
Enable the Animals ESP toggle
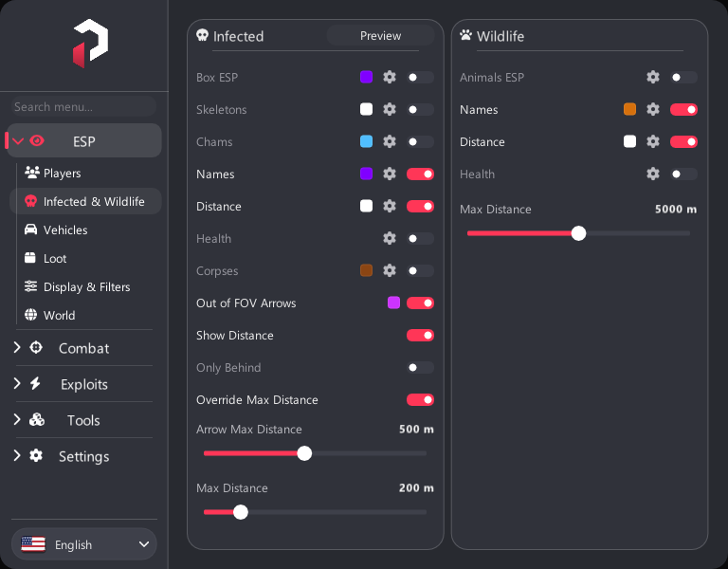(683, 77)
